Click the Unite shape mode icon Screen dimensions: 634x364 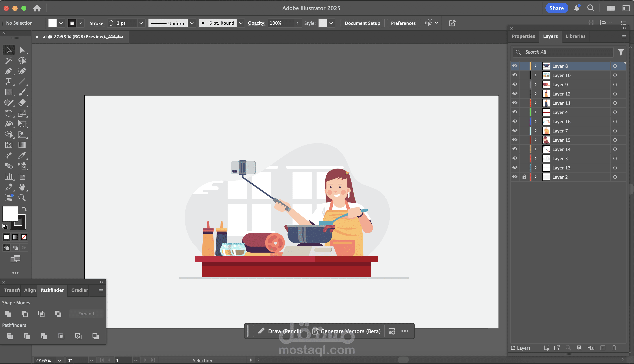[8, 314]
